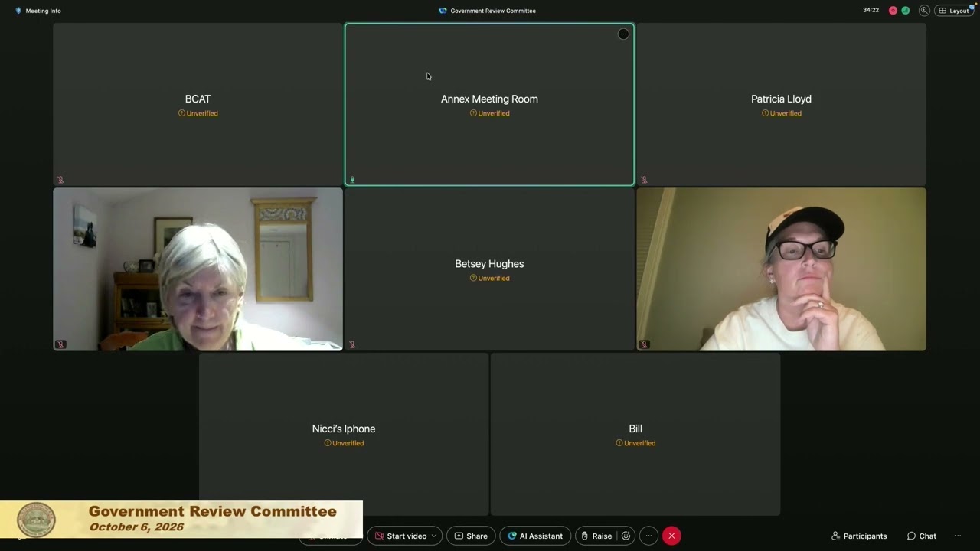The image size is (980, 551).
Task: Open panel options ellipsis beside Chat
Action: (x=957, y=536)
